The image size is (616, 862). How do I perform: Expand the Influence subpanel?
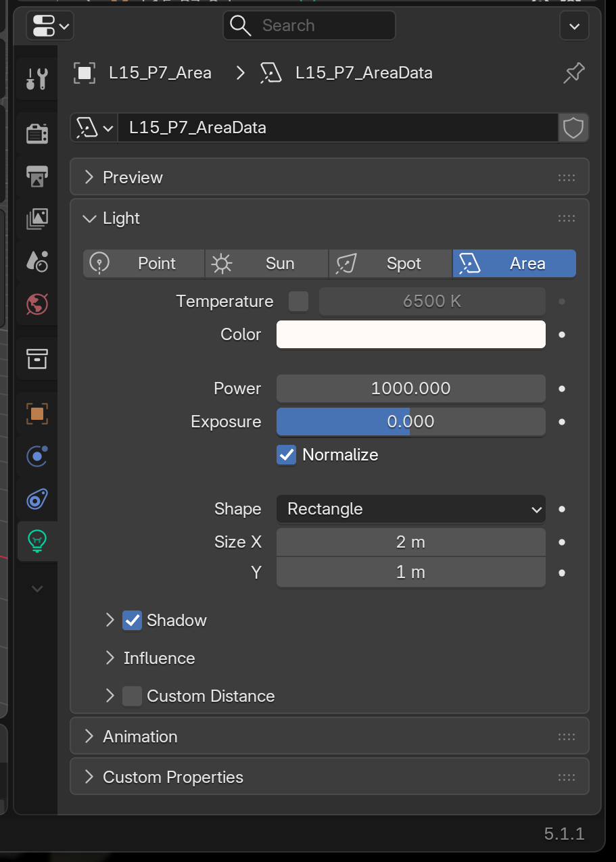pyautogui.click(x=110, y=658)
